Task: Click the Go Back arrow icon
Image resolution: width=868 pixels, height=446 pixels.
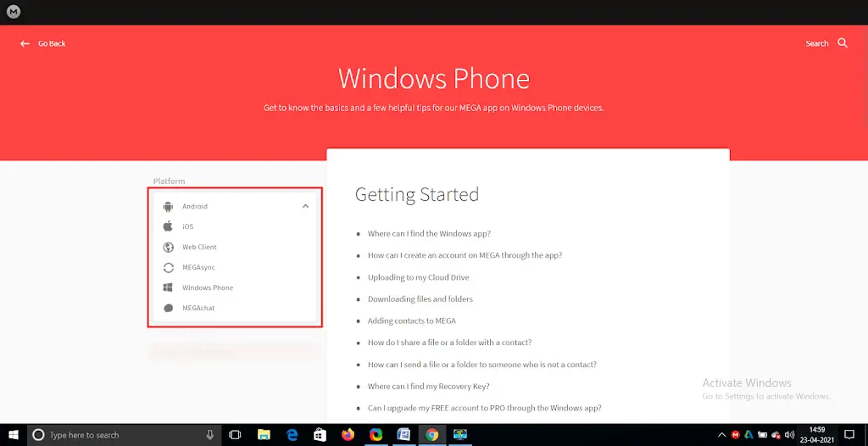Action: click(x=25, y=43)
